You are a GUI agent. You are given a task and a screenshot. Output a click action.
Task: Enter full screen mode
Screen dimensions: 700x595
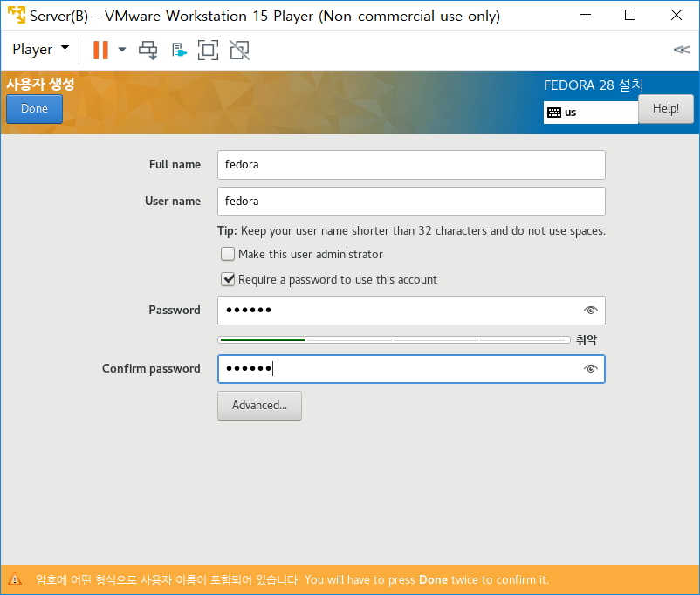[208, 50]
